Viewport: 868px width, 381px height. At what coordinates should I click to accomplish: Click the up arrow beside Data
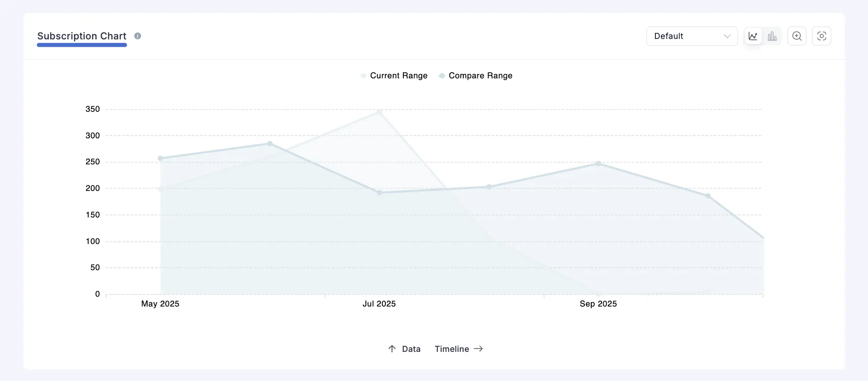(x=392, y=349)
